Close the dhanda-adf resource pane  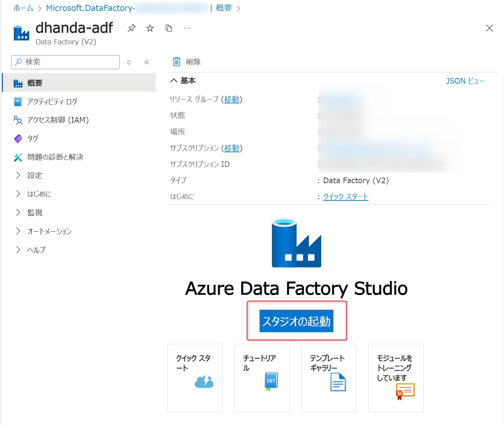point(489,28)
